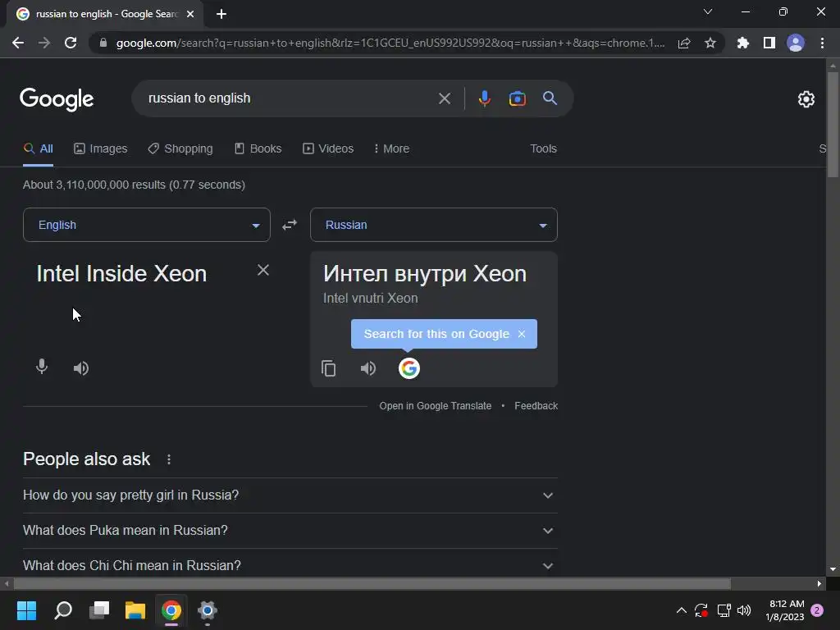Click the vertical scrollbar down arrow

(x=833, y=569)
